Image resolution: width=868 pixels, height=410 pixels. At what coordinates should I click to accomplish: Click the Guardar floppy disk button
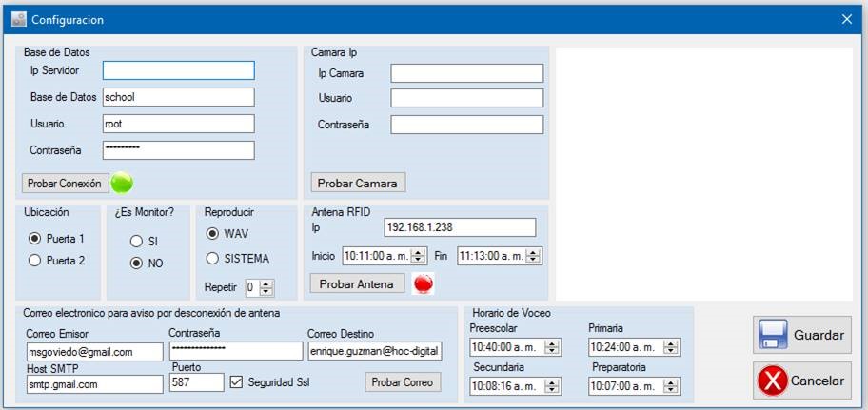pyautogui.click(x=801, y=335)
